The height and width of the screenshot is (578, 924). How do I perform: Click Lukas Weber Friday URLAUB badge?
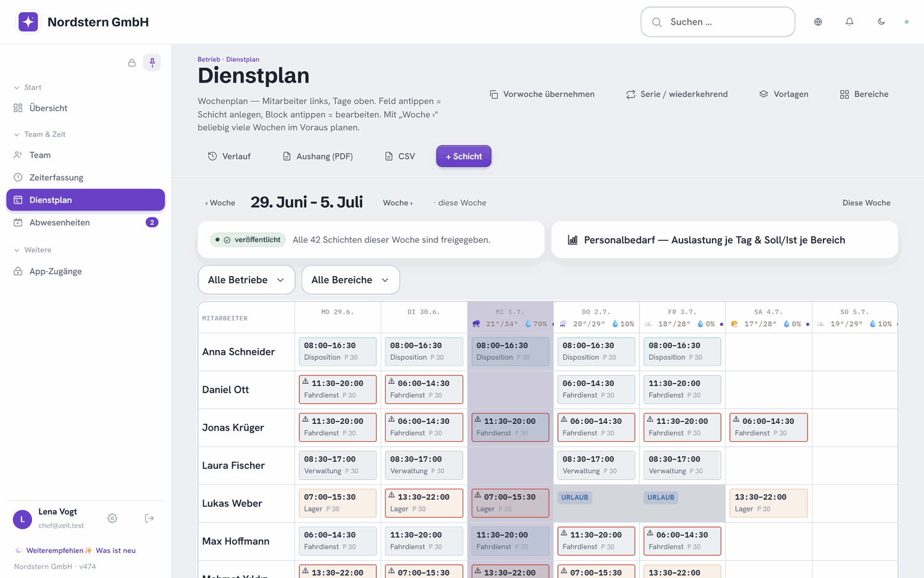[661, 497]
